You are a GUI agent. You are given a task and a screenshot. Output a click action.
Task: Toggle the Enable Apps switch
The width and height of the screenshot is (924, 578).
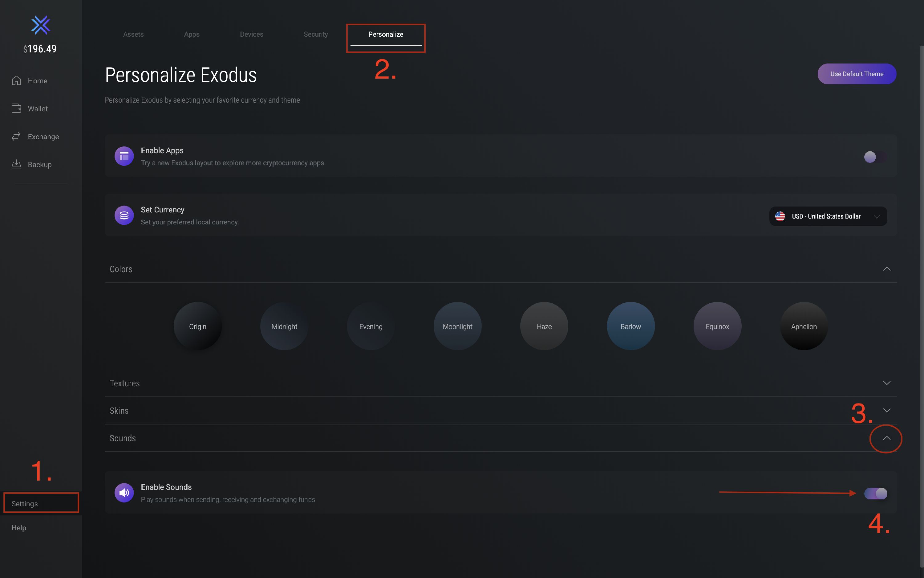pyautogui.click(x=875, y=157)
